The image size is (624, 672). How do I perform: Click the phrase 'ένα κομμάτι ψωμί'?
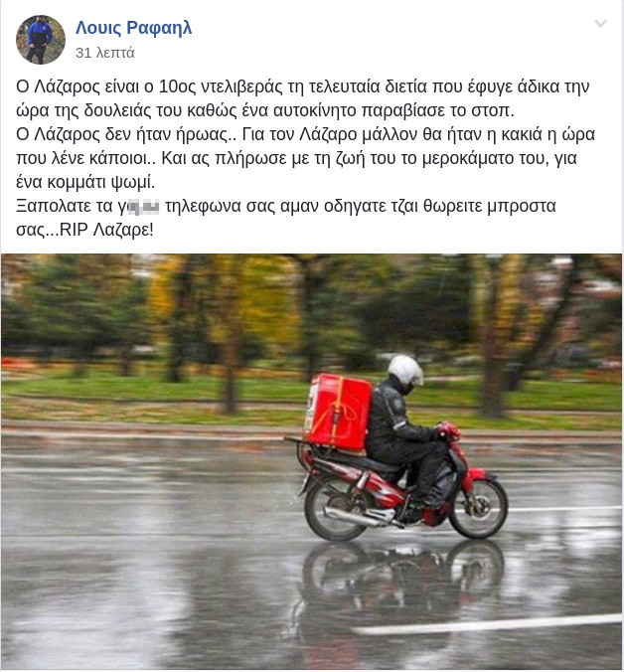[85, 183]
